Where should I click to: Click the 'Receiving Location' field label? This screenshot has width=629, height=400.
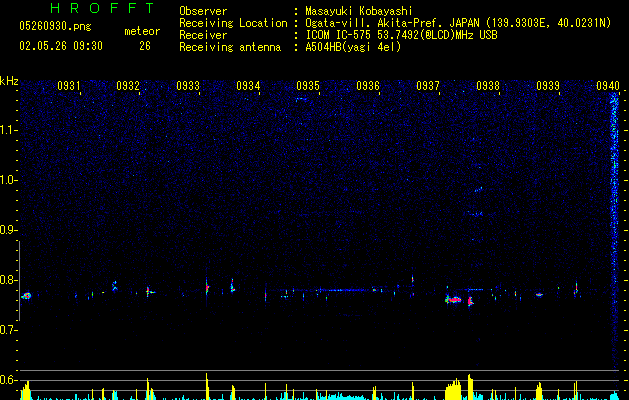[x=233, y=23]
